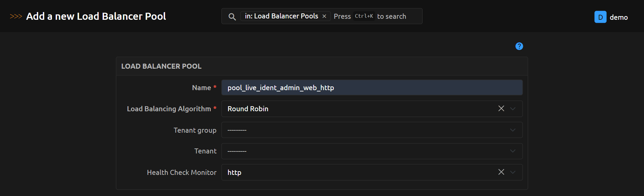Click the Load Balancing Algorithm label
Viewport: 644px width, 196px height.
point(169,109)
